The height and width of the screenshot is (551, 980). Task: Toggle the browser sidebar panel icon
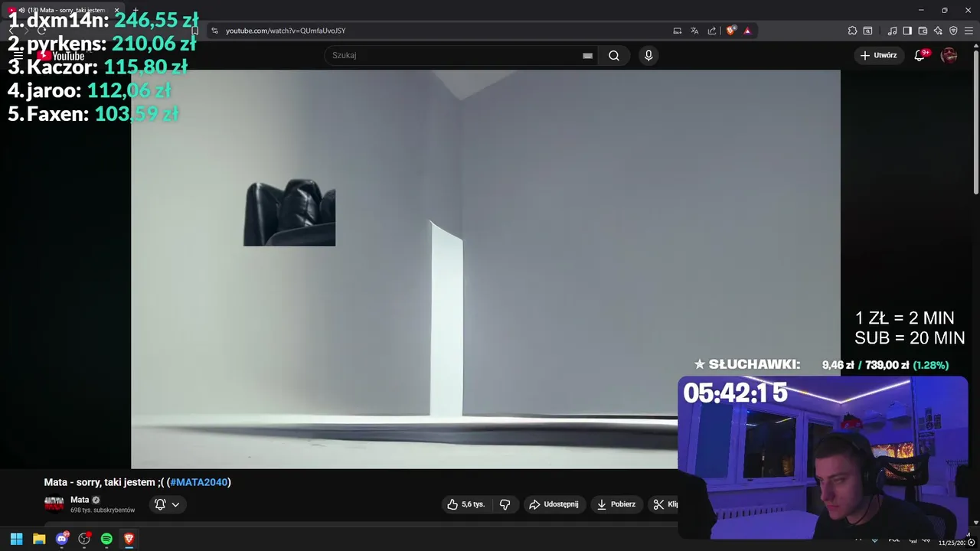click(907, 31)
